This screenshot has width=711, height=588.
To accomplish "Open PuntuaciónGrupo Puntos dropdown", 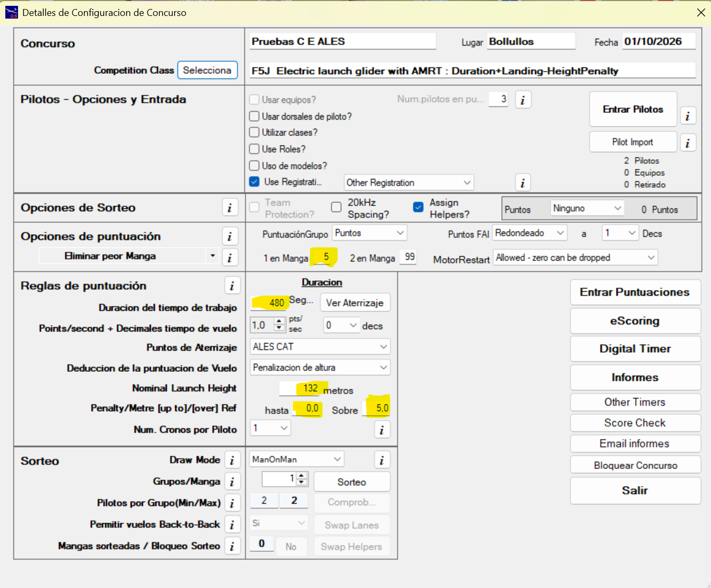I will (370, 233).
